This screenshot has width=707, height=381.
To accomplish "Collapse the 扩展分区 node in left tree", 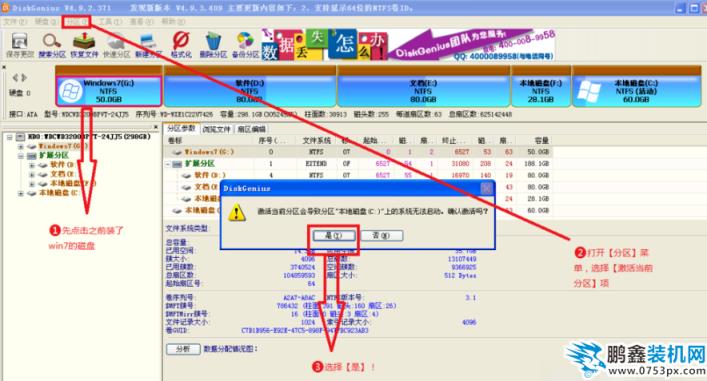I will 21,156.
